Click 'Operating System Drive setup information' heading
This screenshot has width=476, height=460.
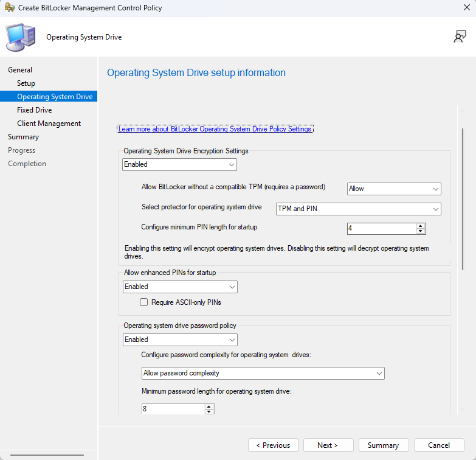click(196, 73)
